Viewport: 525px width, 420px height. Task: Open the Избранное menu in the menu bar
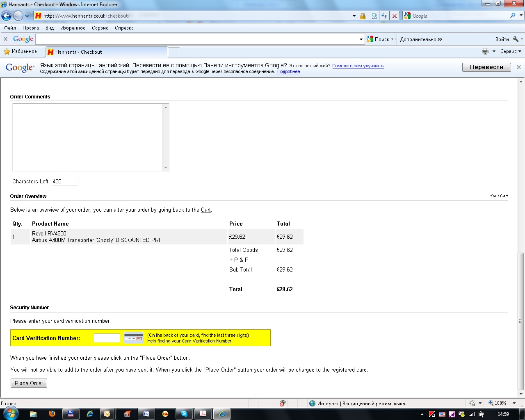pos(73,28)
